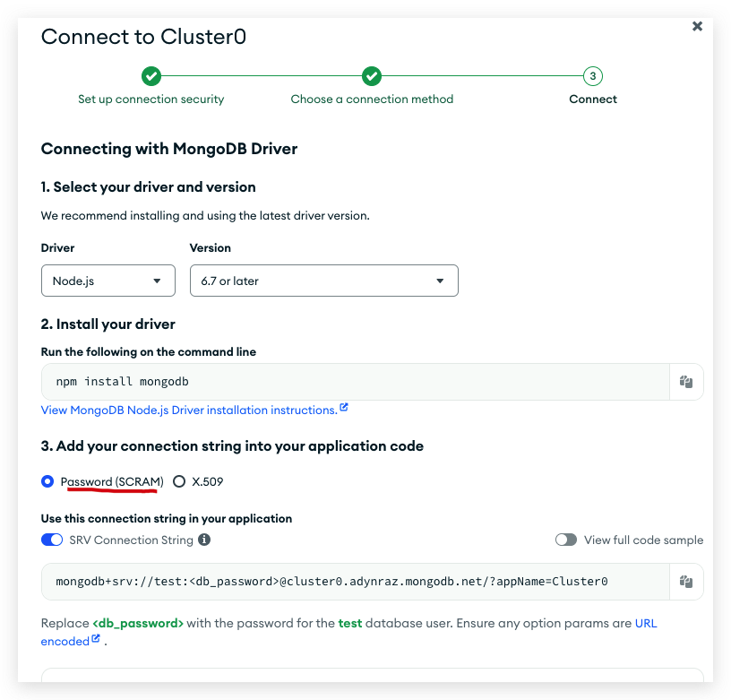This screenshot has width=731, height=700.
Task: Go to Choose a connection method step
Action: click(372, 99)
